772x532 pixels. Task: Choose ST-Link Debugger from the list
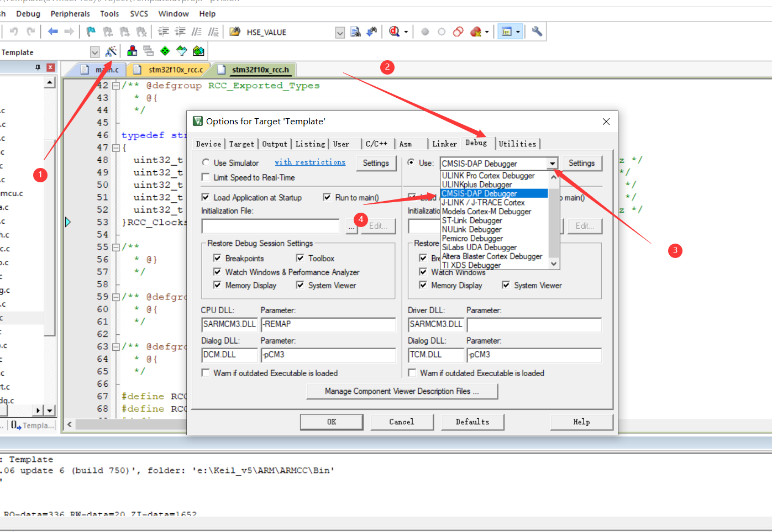(x=472, y=220)
